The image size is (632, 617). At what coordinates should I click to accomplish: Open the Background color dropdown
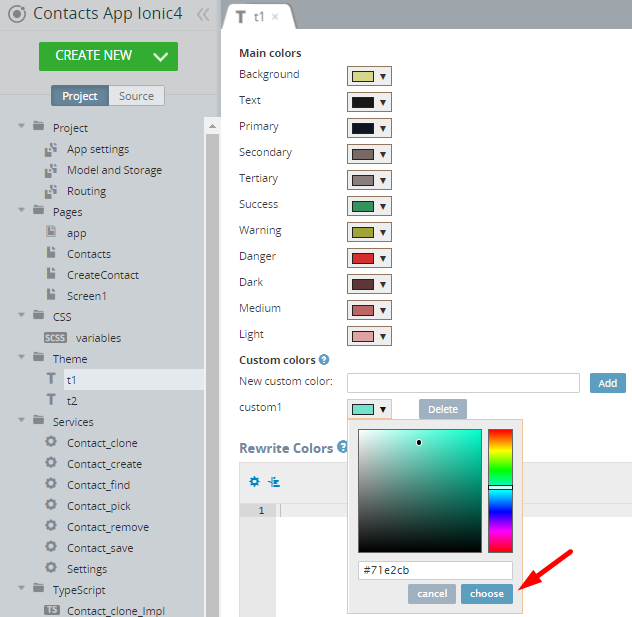(369, 76)
